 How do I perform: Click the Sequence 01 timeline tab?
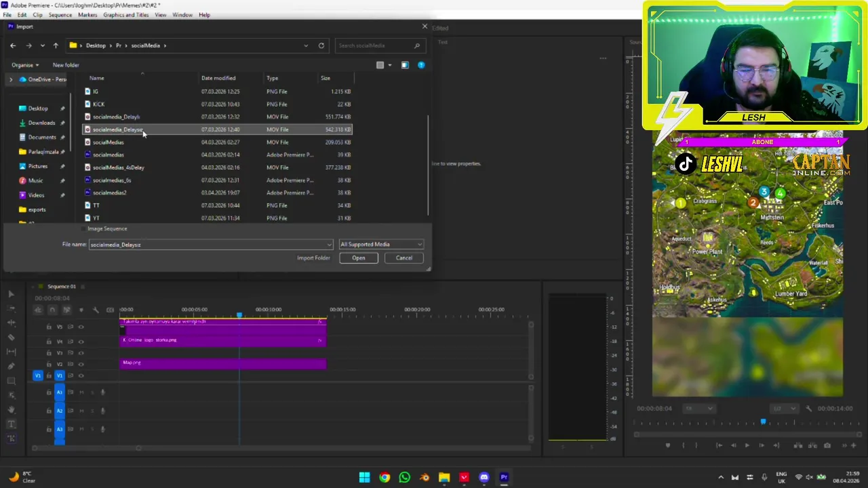(62, 286)
